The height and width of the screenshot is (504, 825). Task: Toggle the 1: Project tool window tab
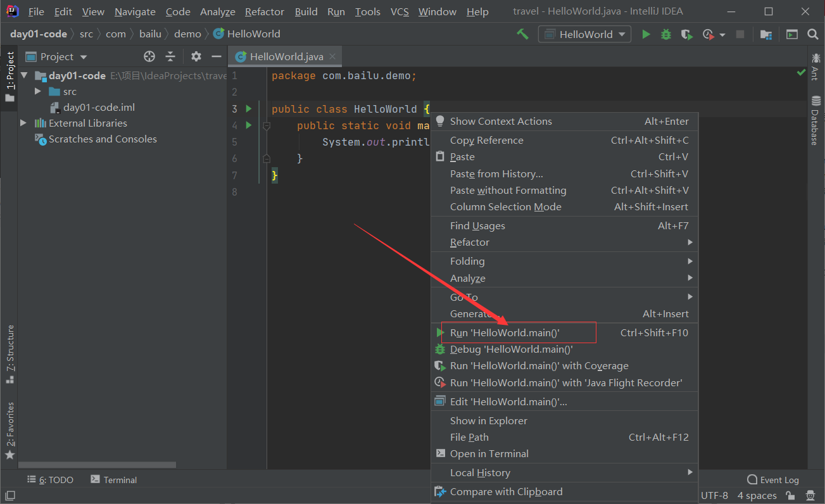click(9, 77)
